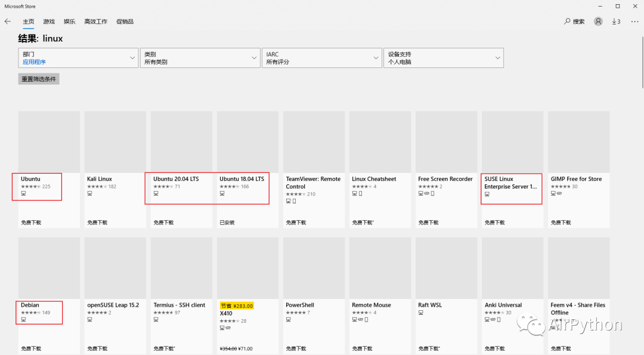Open the Linux Cheatsheet app title
Viewport: 644px width, 355px height.
(x=374, y=179)
